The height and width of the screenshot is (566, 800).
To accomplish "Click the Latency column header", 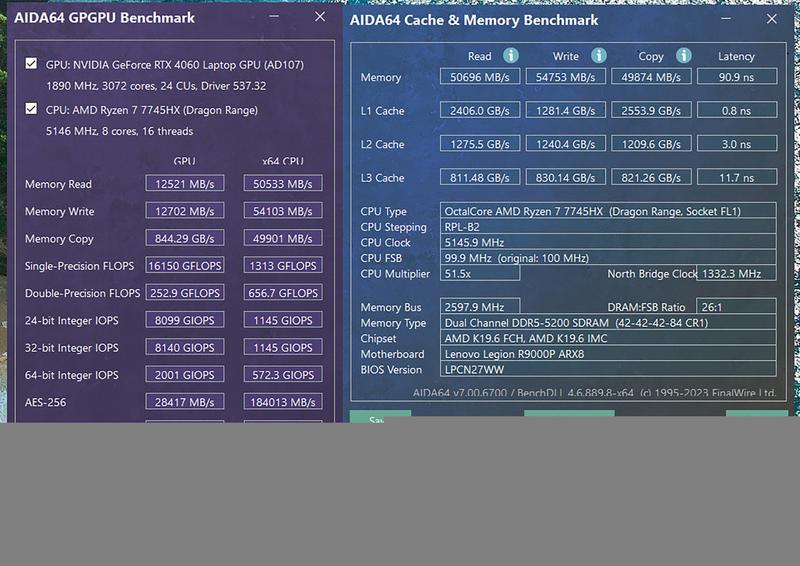I will tap(736, 56).
